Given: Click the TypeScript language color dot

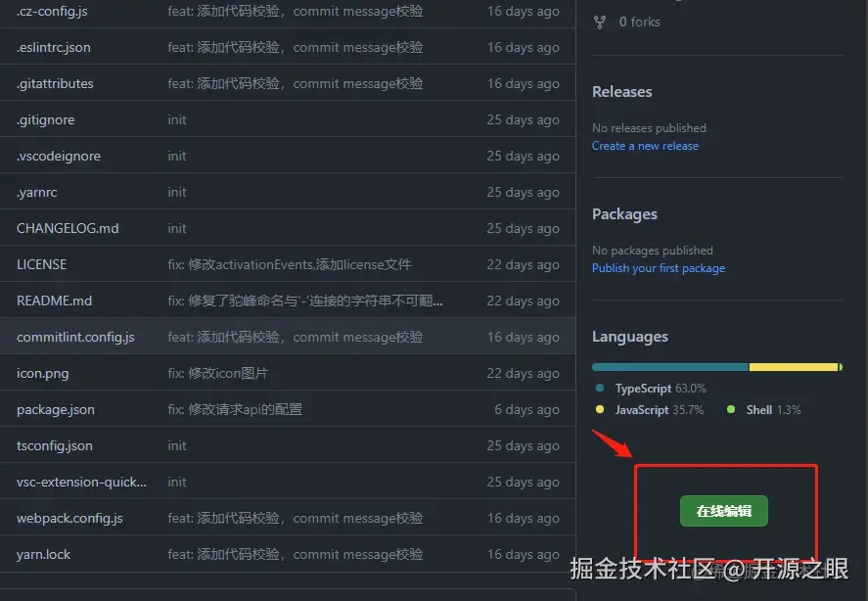Looking at the screenshot, I should click(x=600, y=388).
